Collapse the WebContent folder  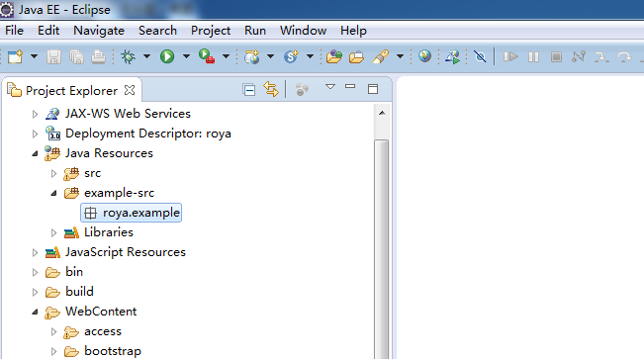[35, 312]
